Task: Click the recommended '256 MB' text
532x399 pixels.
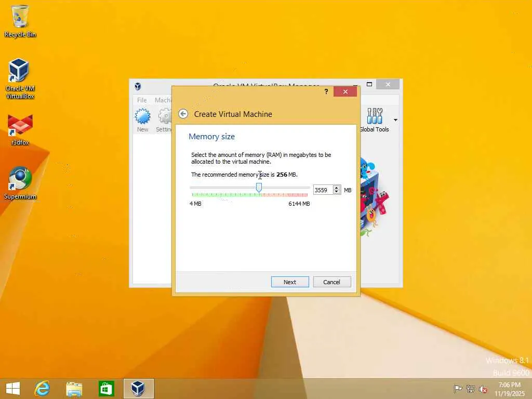Action: pyautogui.click(x=286, y=175)
